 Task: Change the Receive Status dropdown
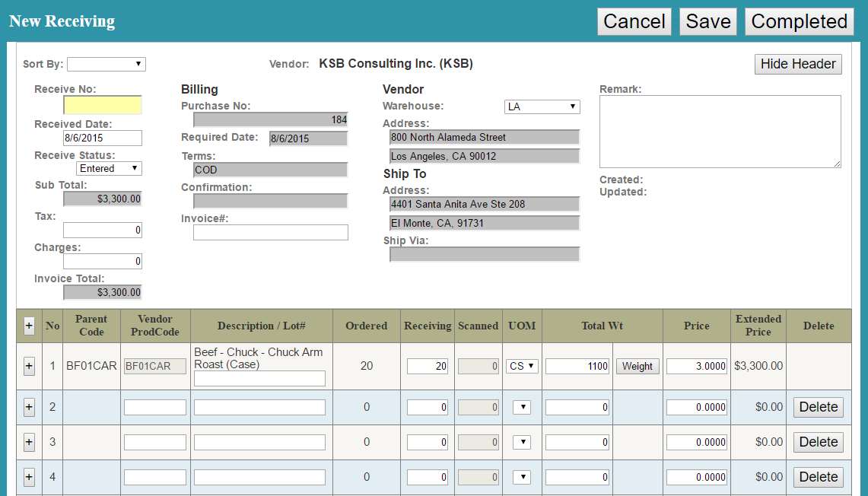(109, 168)
